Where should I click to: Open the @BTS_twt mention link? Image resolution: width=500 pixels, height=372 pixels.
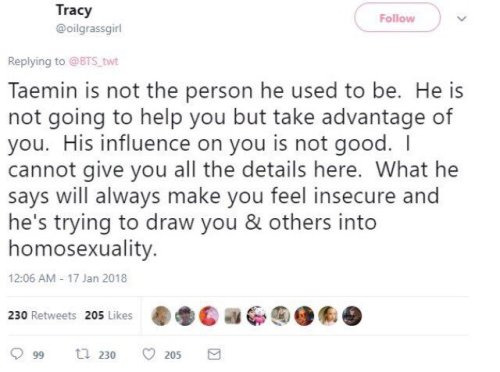(x=93, y=61)
